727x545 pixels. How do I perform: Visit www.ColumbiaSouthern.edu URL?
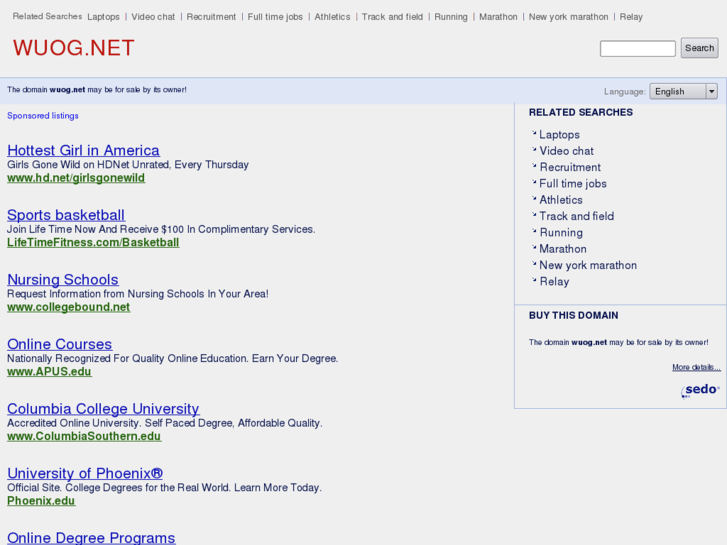click(x=84, y=436)
